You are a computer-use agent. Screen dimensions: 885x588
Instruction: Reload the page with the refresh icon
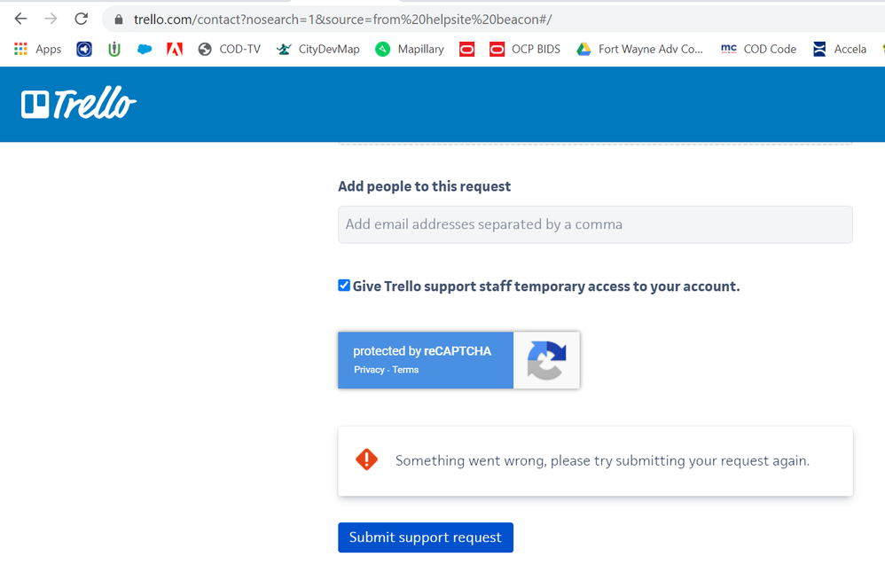point(81,19)
